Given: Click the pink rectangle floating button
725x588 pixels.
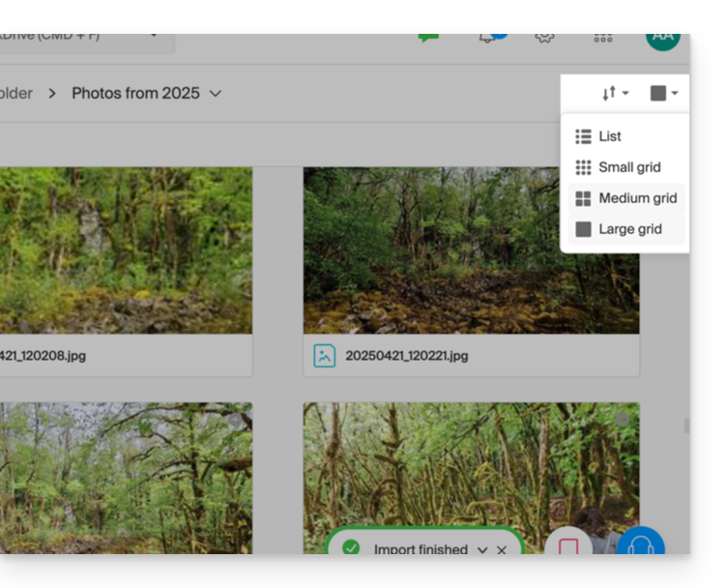Looking at the screenshot, I should (x=568, y=541).
